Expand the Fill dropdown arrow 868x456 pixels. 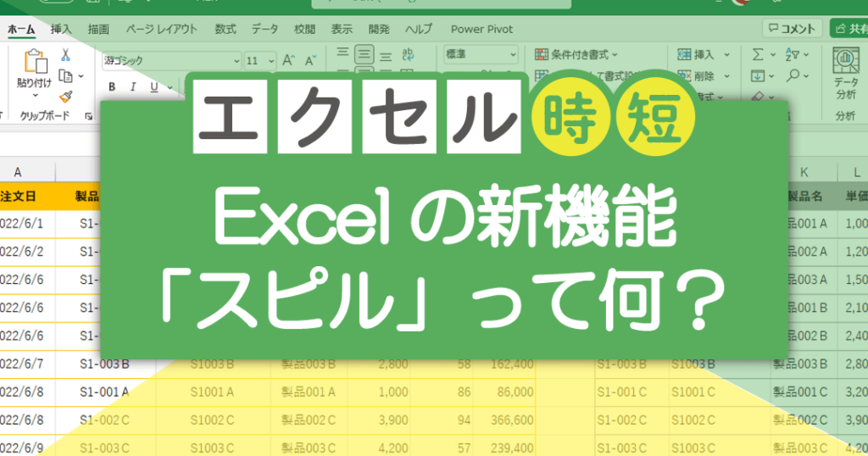pyautogui.click(x=771, y=76)
